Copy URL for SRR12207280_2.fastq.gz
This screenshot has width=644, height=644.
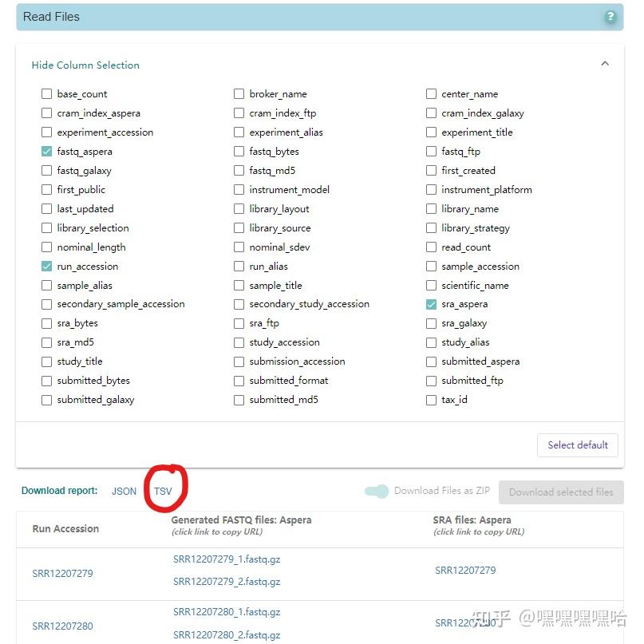(227, 634)
